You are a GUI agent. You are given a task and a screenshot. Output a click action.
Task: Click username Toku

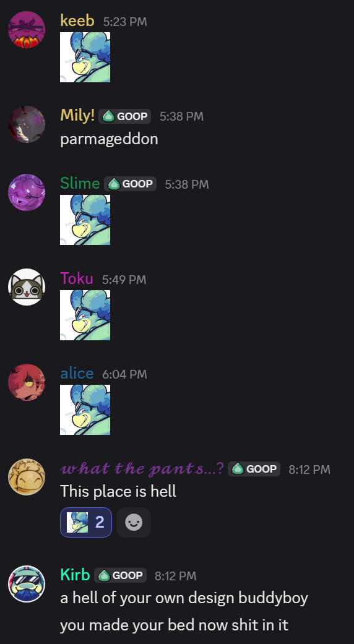click(x=77, y=279)
